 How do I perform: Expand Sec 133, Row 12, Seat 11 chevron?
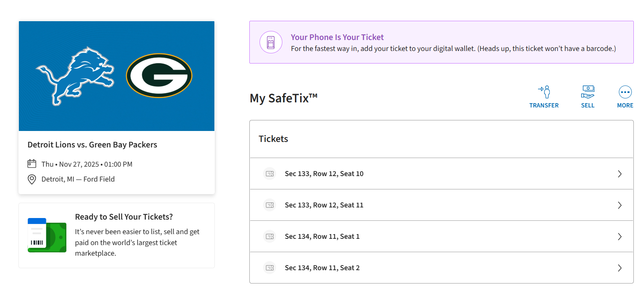619,205
